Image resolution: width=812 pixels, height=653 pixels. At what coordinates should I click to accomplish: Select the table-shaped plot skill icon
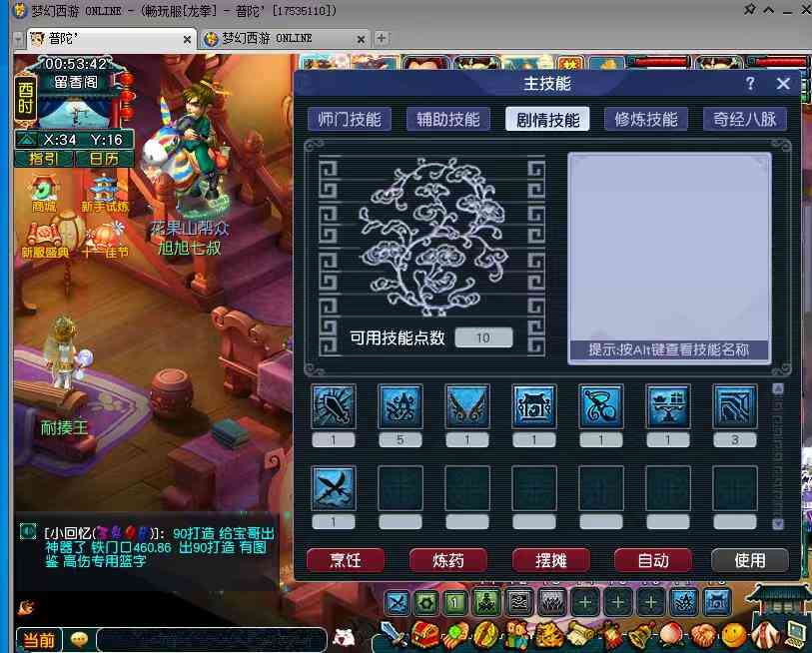point(667,406)
